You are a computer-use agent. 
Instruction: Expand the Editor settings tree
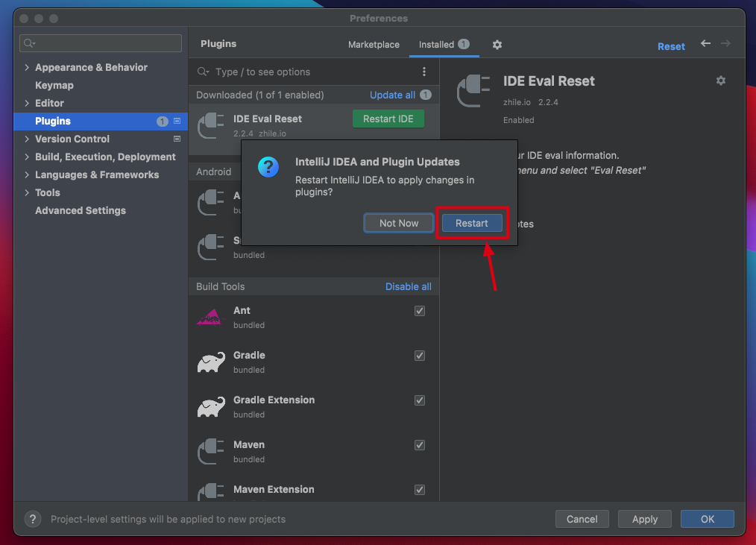27,104
